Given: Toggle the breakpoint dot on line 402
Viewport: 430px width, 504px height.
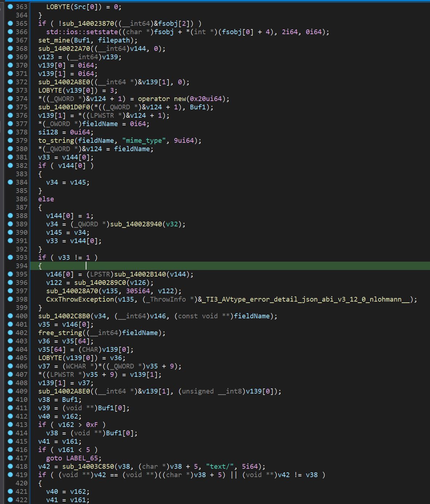Looking at the screenshot, I should (10, 332).
